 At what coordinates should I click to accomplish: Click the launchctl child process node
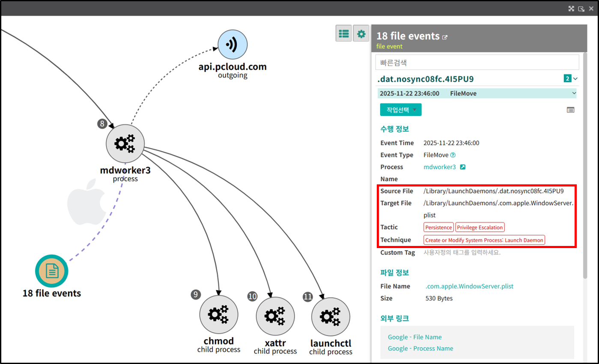[x=330, y=317]
